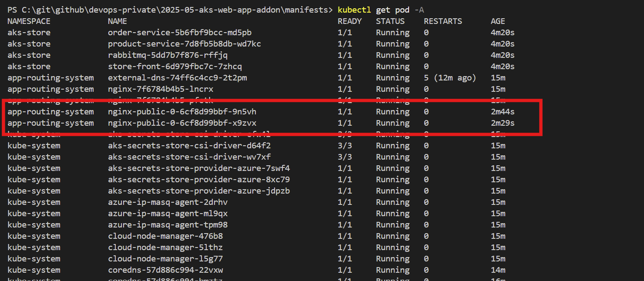This screenshot has height=281, width=644.
Task: Click pod name aks-secrets-store-csi-driver-d64f2
Action: 189,146
